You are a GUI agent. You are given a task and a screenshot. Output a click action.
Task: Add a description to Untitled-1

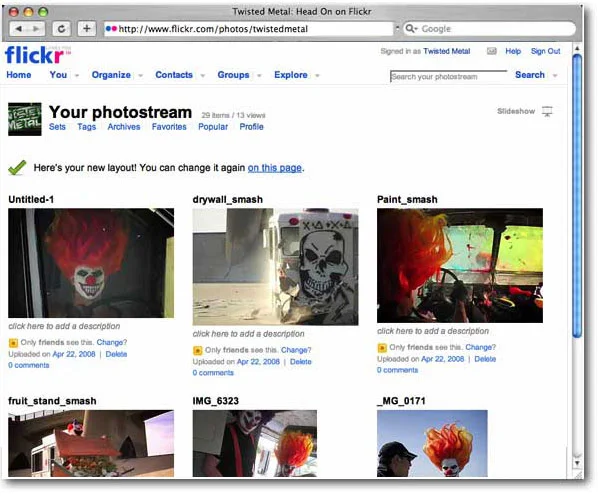coord(64,326)
